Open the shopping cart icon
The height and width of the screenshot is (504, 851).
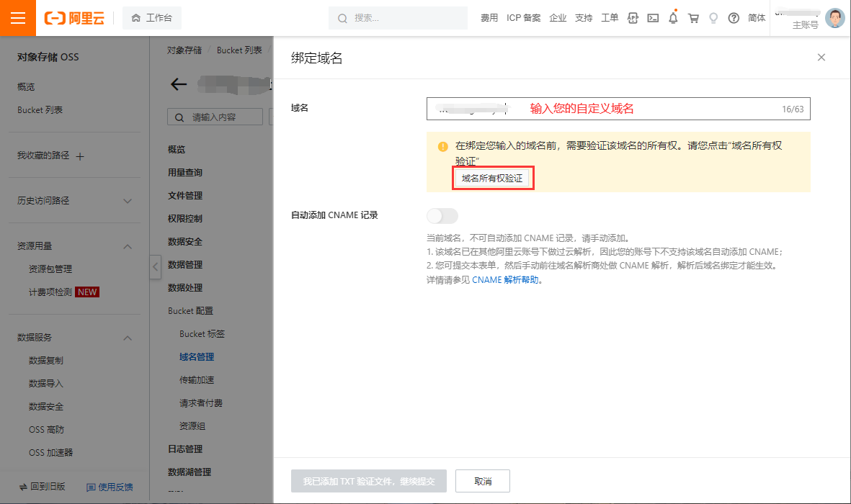[693, 18]
